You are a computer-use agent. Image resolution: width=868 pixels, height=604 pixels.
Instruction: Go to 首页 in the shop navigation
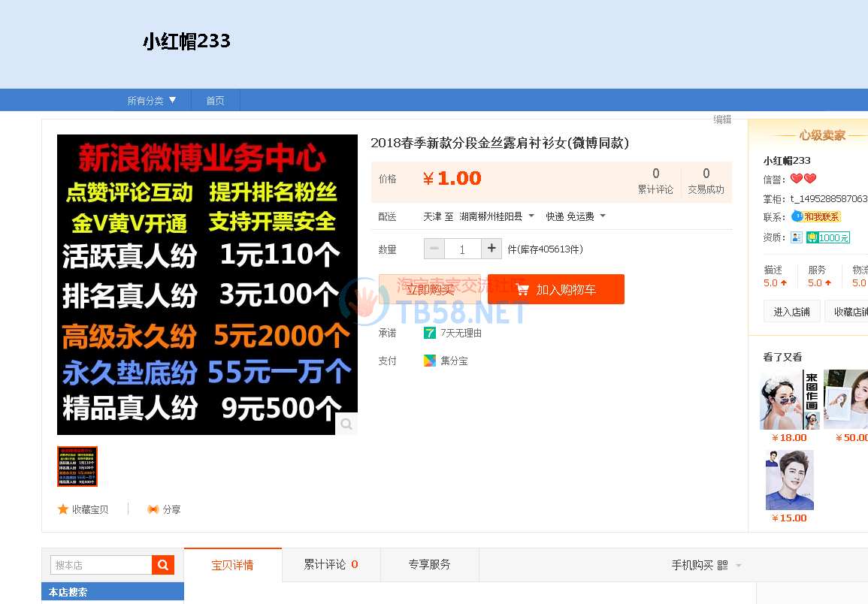[216, 100]
